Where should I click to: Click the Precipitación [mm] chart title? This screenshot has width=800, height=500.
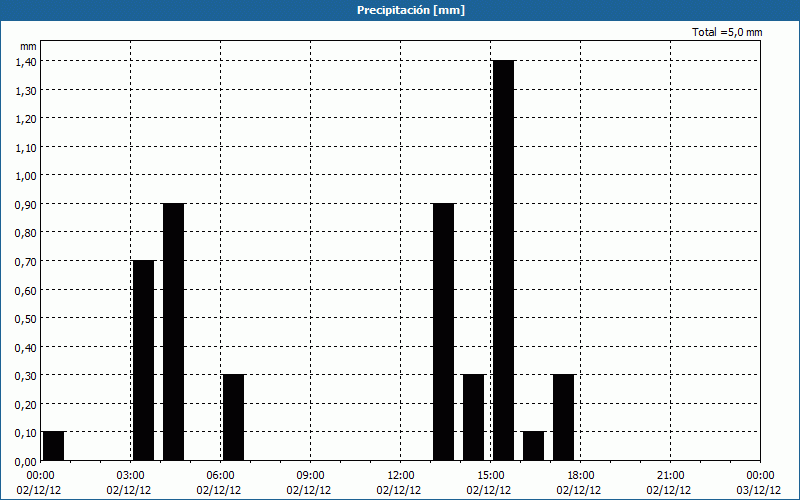[x=411, y=10]
